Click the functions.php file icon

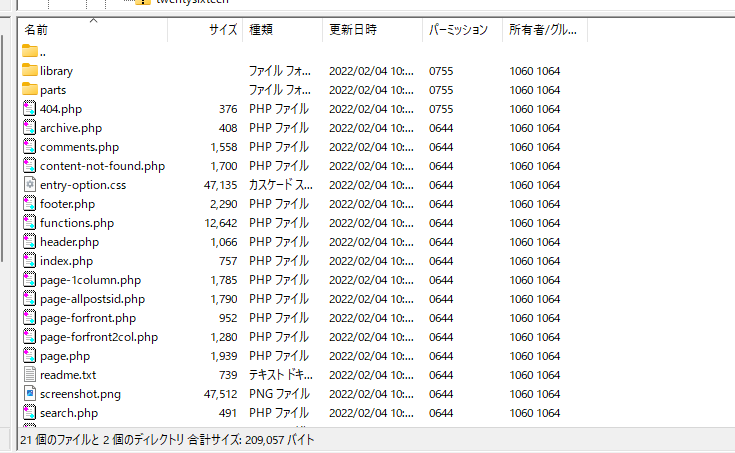point(30,223)
